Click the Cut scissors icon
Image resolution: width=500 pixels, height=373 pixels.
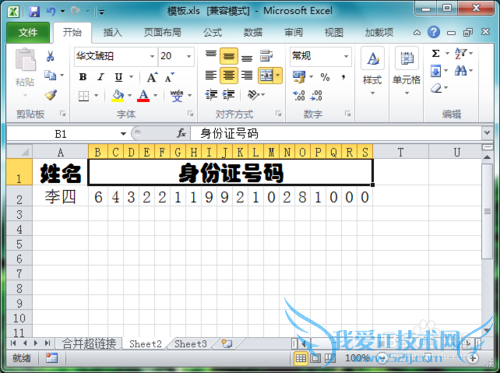pyautogui.click(x=50, y=56)
